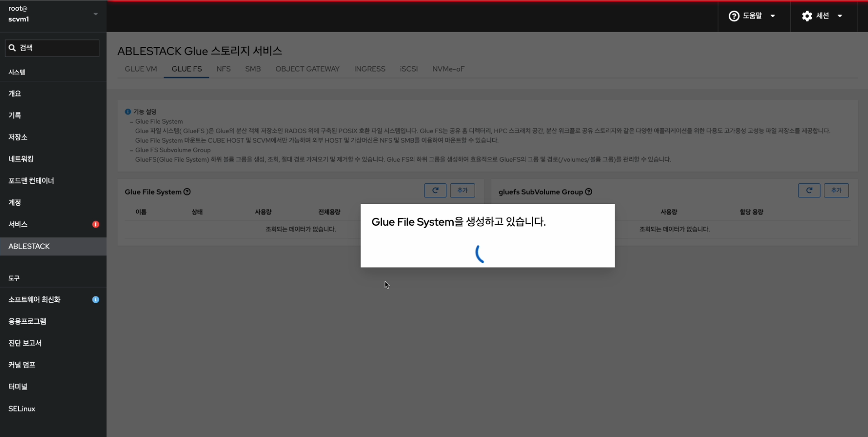The image size is (868, 437).
Task: Open 소프트웨어 최신화 in sidebar
Action: pyautogui.click(x=53, y=300)
